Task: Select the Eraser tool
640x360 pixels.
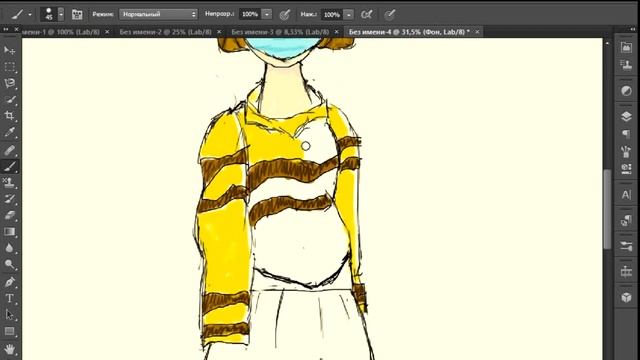Action: [9, 215]
